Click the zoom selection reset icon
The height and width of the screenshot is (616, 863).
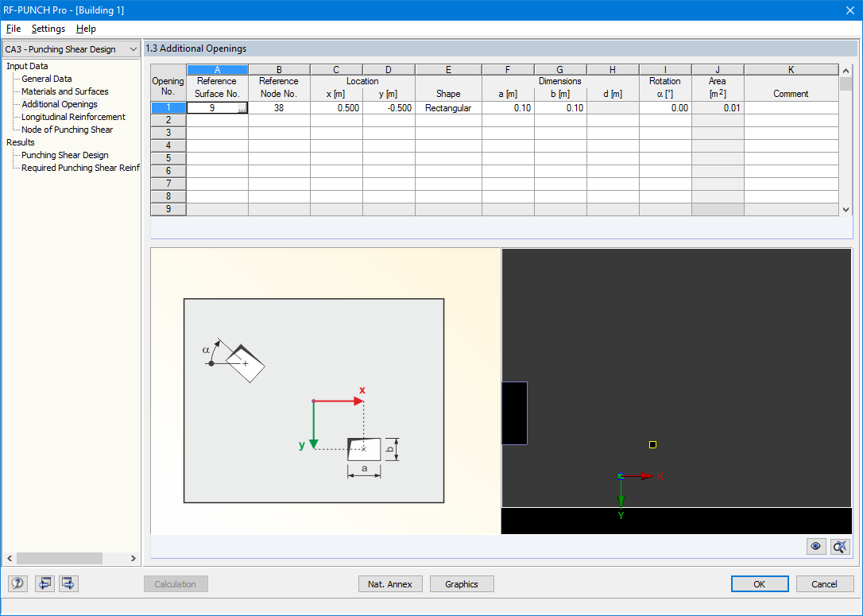coord(840,546)
